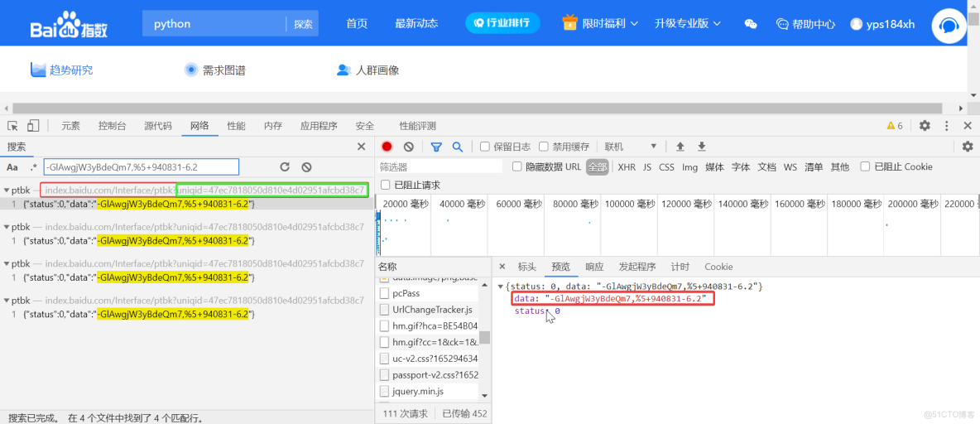The height and width of the screenshot is (424, 980).
Task: Click the 筛选器 filter input
Action: [440, 167]
